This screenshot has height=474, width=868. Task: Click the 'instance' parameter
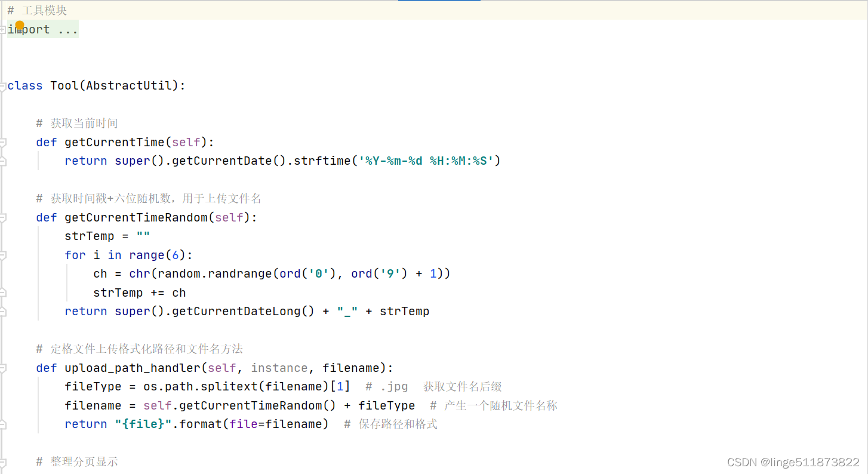(x=279, y=368)
